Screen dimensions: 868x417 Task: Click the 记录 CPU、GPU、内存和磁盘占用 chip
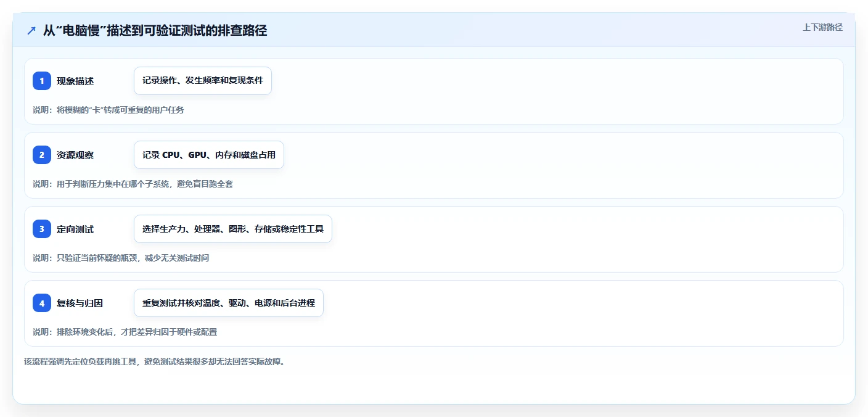(209, 155)
